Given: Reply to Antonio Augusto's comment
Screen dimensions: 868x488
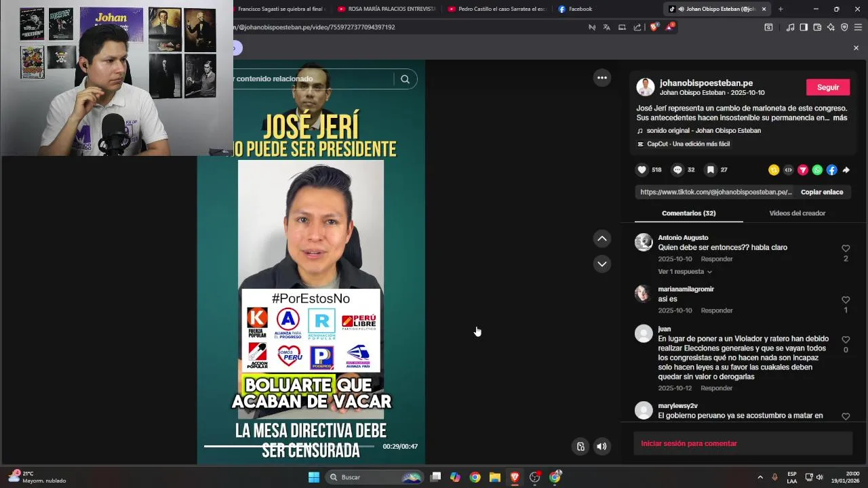Looking at the screenshot, I should [x=717, y=259].
